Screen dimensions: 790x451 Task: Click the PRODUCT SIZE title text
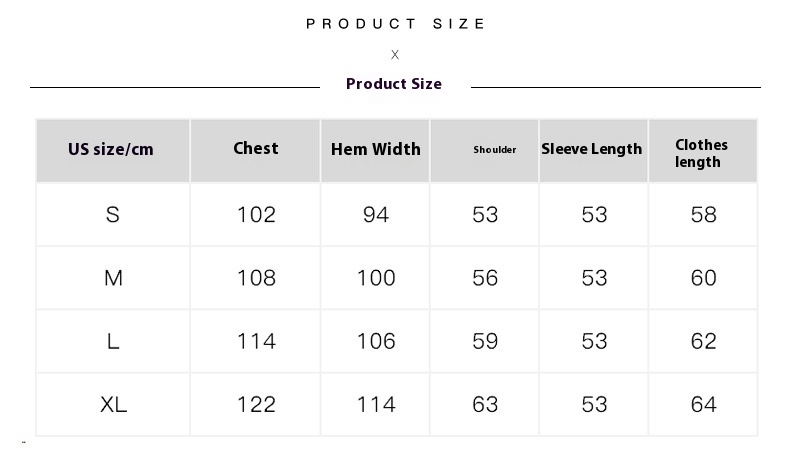click(396, 24)
